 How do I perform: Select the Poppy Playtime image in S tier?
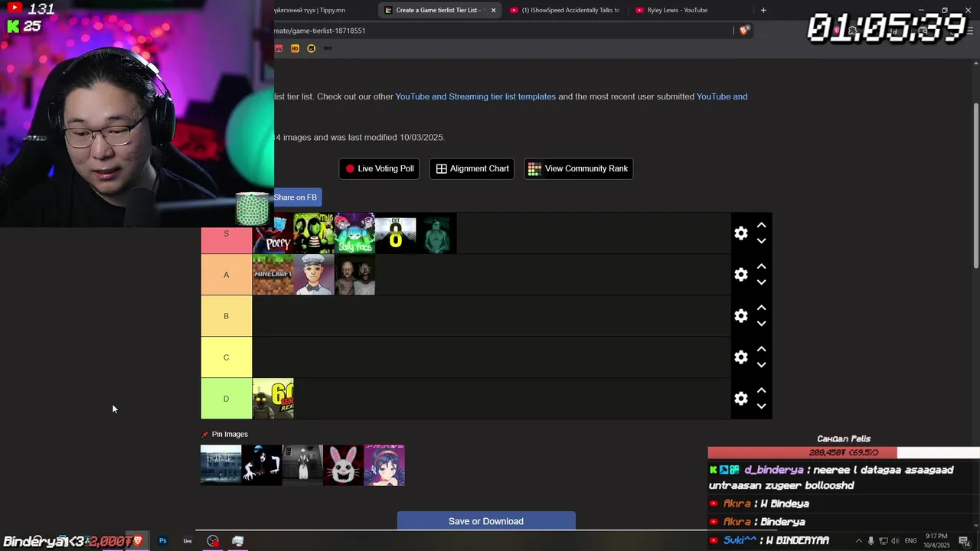pos(273,233)
